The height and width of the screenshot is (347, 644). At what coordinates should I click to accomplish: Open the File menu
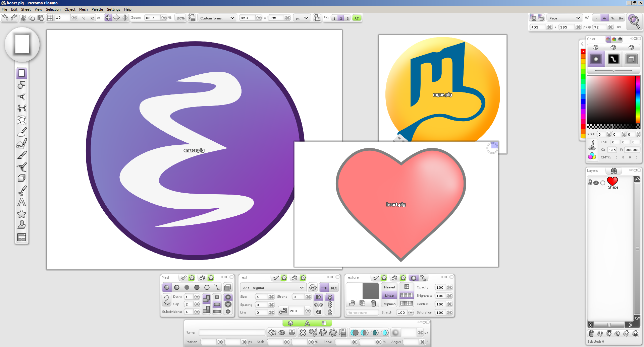[4, 9]
